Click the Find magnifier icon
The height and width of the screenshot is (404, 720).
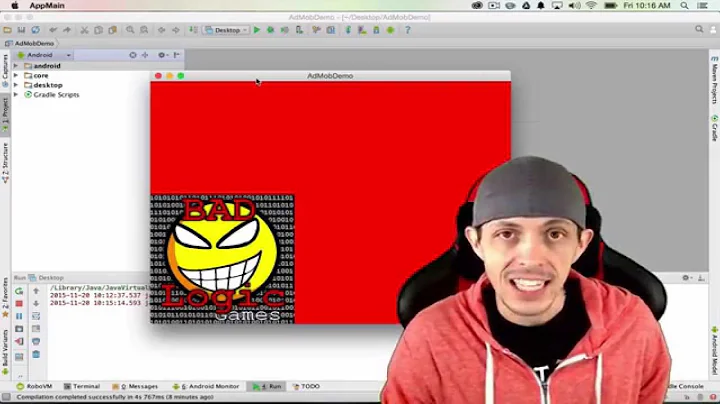130,30
